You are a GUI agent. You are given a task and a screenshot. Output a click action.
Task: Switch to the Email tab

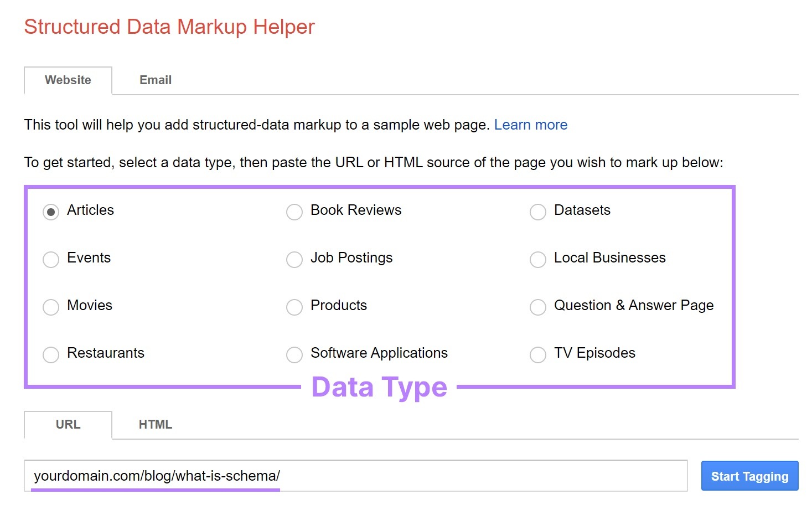tap(155, 80)
